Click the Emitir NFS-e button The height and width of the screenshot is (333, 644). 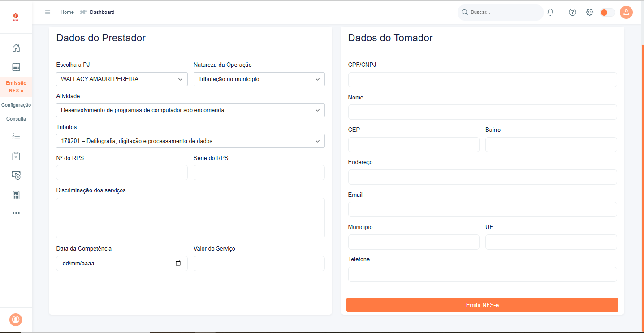482,305
